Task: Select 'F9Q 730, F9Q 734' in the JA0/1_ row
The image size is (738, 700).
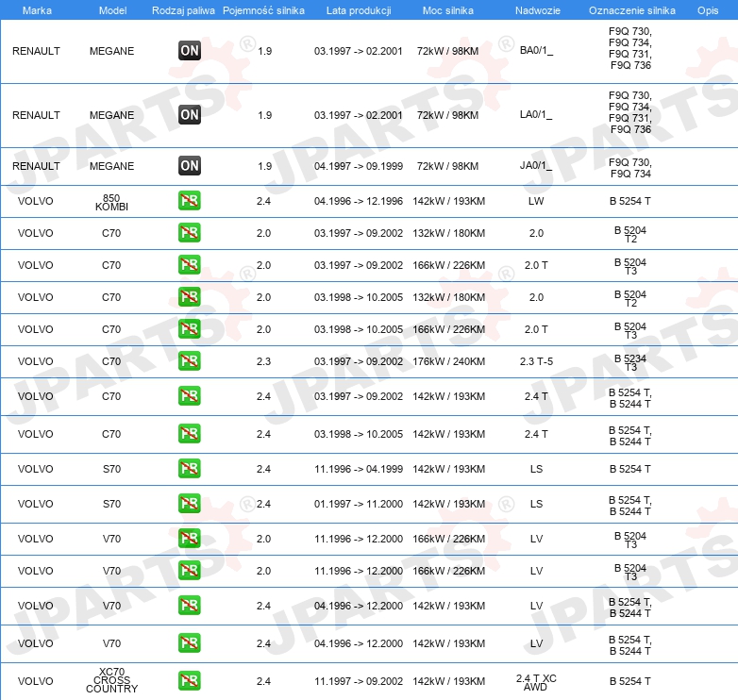Action: tap(630, 168)
